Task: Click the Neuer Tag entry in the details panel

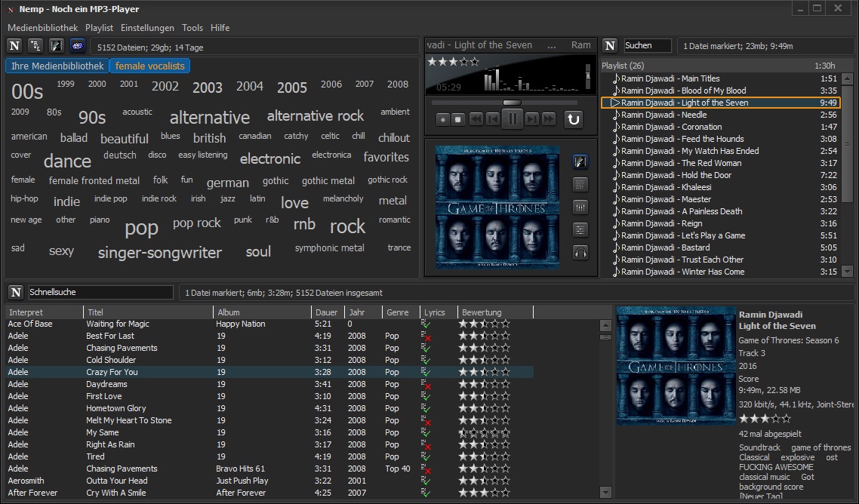Action: [760, 496]
